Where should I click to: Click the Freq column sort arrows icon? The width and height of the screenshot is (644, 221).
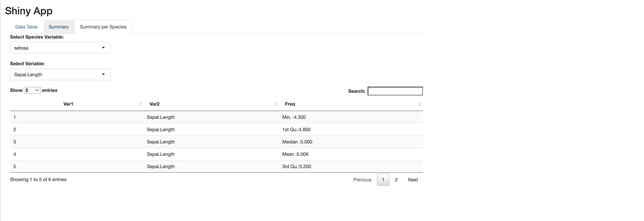pyautogui.click(x=419, y=104)
